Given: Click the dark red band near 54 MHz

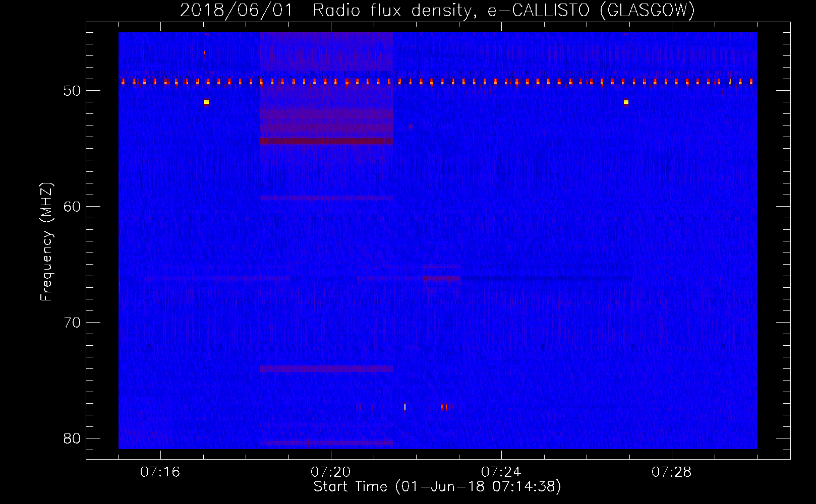Looking at the screenshot, I should pos(326,141).
